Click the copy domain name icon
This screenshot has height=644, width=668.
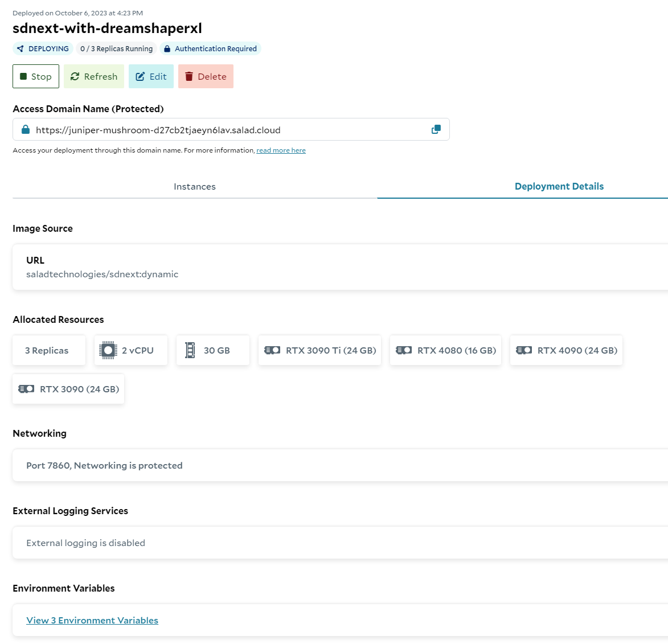[436, 129]
